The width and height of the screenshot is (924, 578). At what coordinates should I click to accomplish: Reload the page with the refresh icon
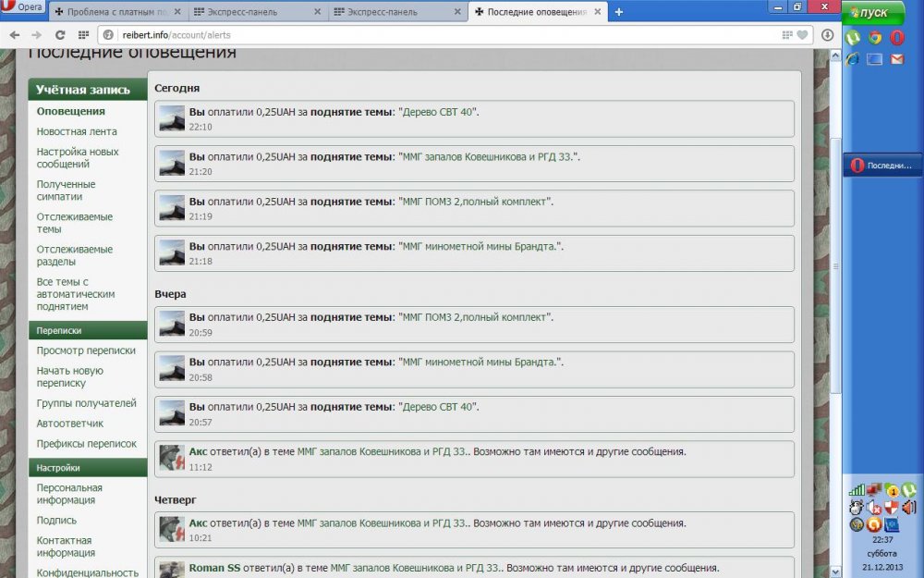tap(60, 35)
